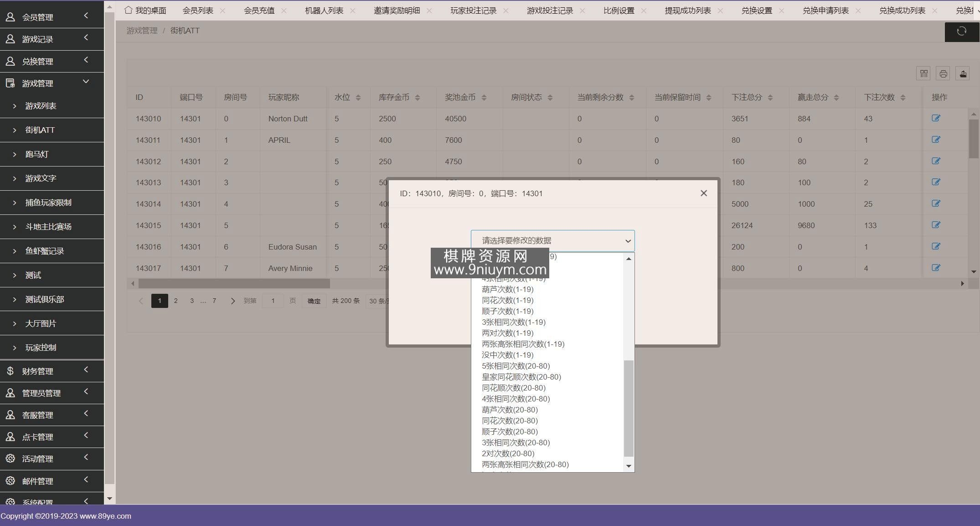This screenshot has height=526, width=980.
Task: Close the 会员列表 tab
Action: coord(222,10)
